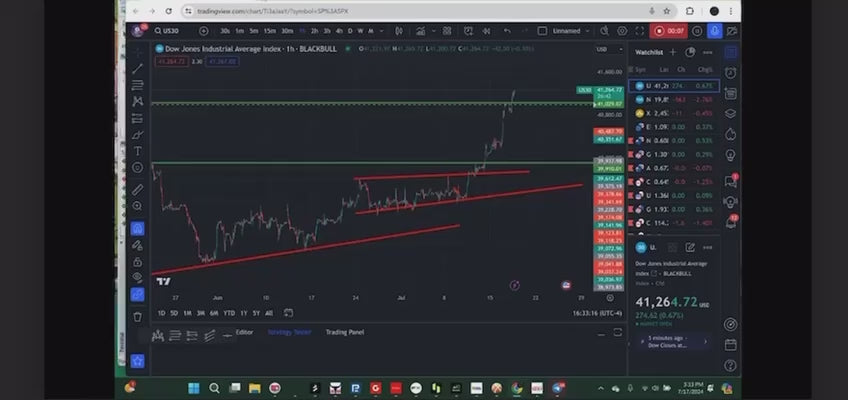Select the 5m timeframe

(254, 31)
